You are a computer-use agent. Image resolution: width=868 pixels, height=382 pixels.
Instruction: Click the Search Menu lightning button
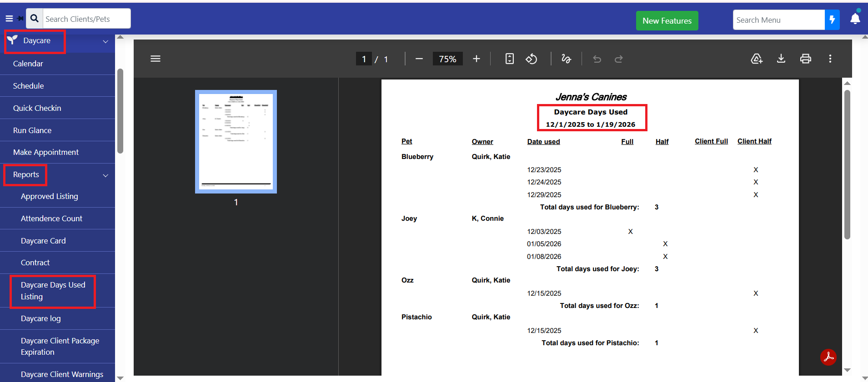click(x=832, y=20)
